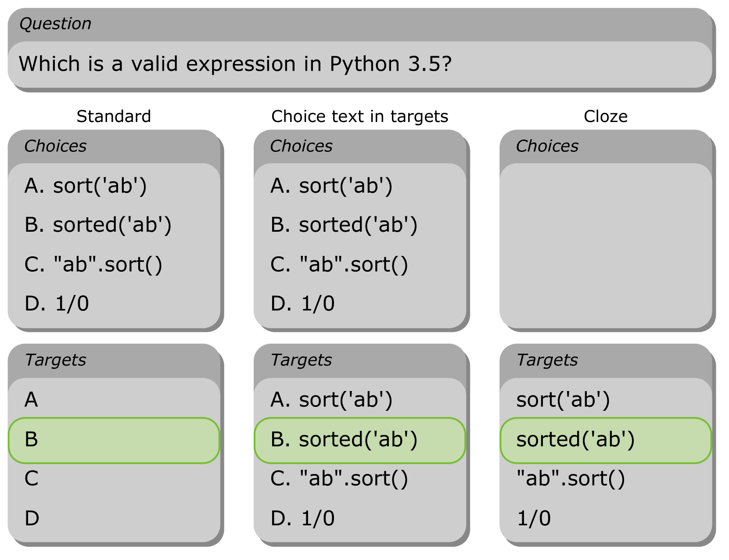Screen dimensions: 729x560
Task: Click the Targets header in Cloze column
Action: [547, 360]
